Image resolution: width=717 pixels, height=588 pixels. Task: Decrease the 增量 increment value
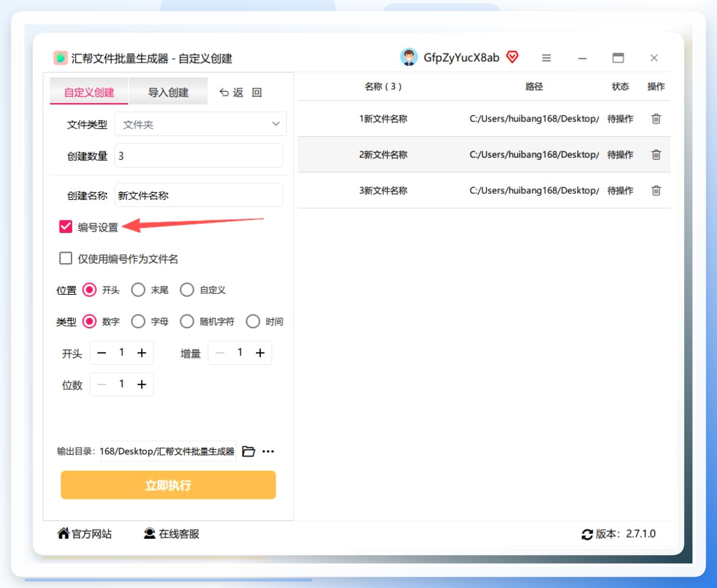(x=220, y=353)
